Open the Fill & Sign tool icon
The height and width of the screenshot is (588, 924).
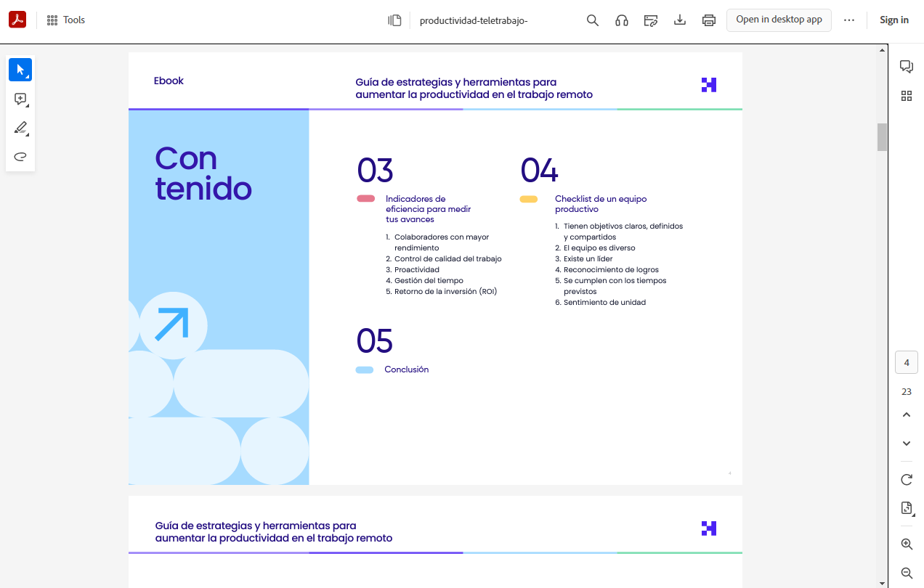point(650,20)
